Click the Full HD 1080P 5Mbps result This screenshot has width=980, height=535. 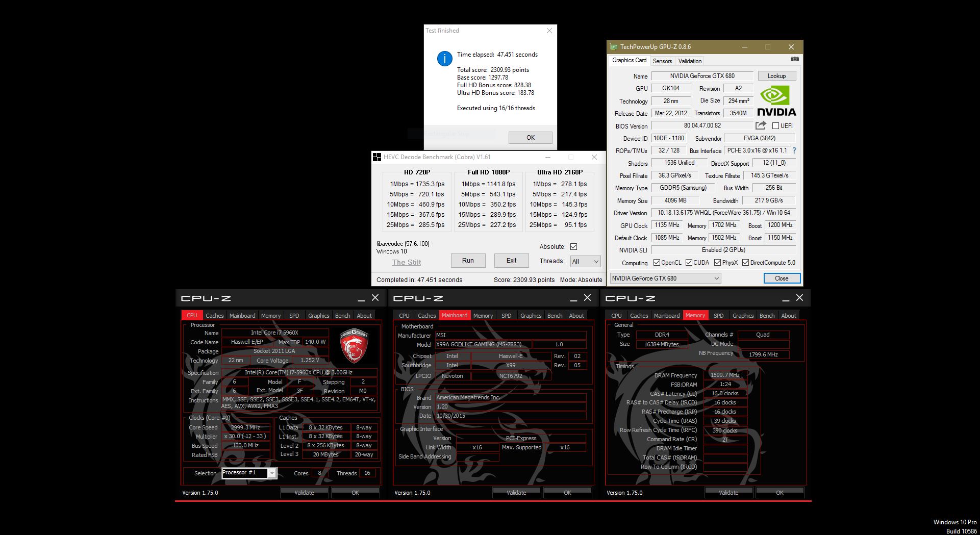pos(488,194)
